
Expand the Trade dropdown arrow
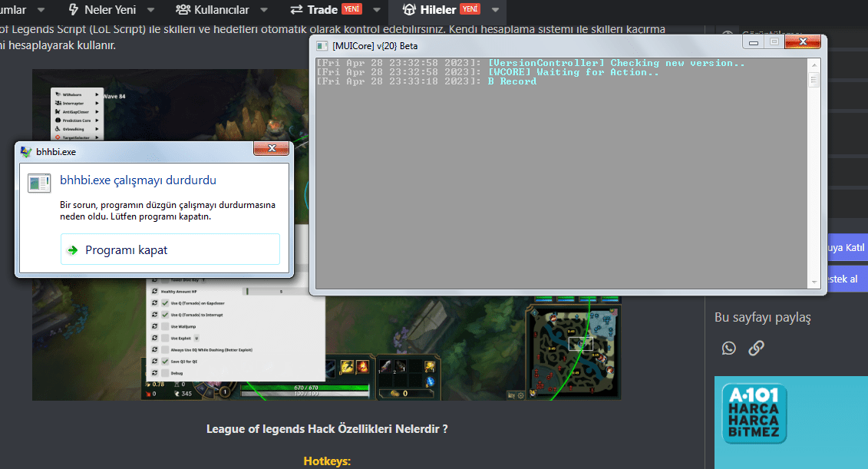377,10
